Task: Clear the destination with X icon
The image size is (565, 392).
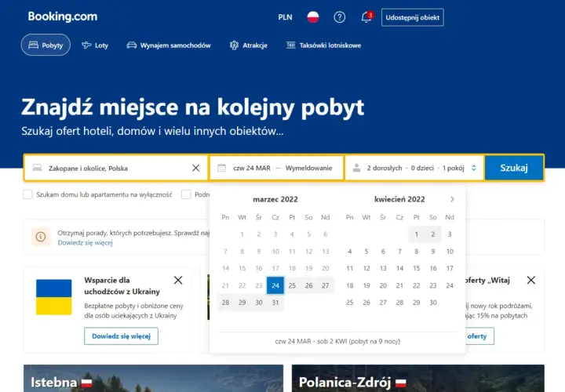Action: (x=195, y=168)
